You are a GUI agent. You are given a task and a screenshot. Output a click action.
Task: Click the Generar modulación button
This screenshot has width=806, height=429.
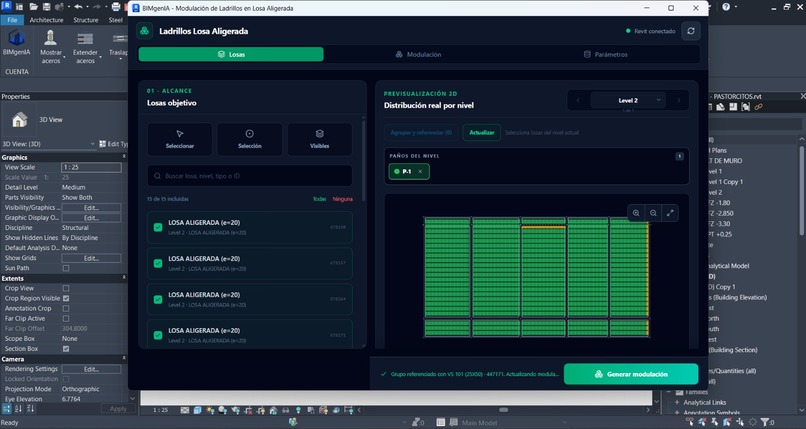(x=631, y=374)
